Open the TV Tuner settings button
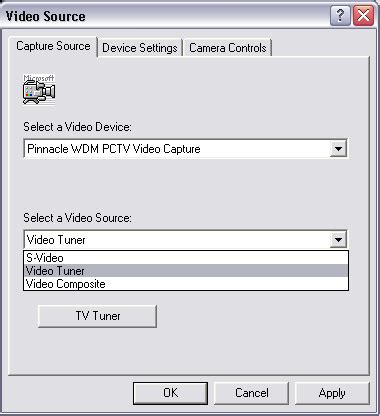The image size is (380, 416). (x=97, y=316)
